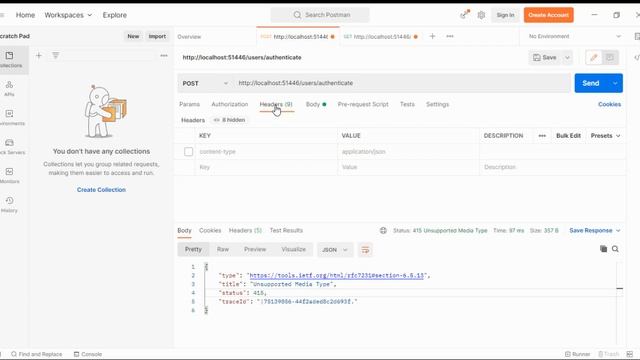Click the Create Collection link
Viewport: 640px width, 360px height.
pos(101,190)
